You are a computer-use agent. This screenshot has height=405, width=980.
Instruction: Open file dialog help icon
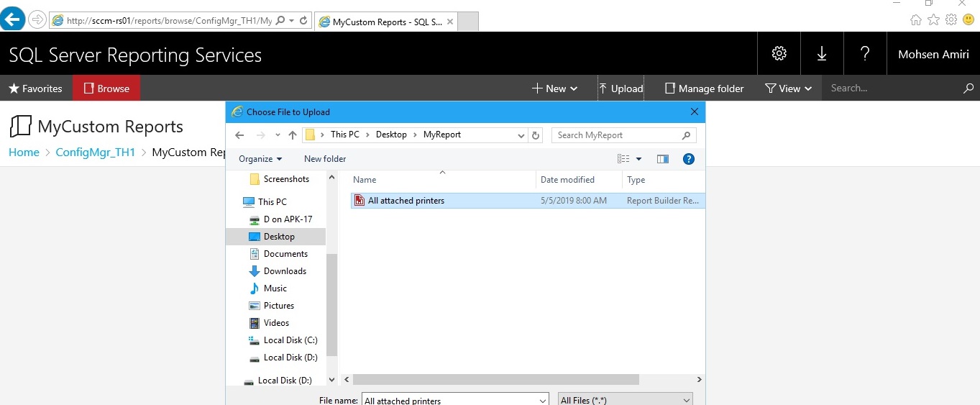tap(688, 159)
